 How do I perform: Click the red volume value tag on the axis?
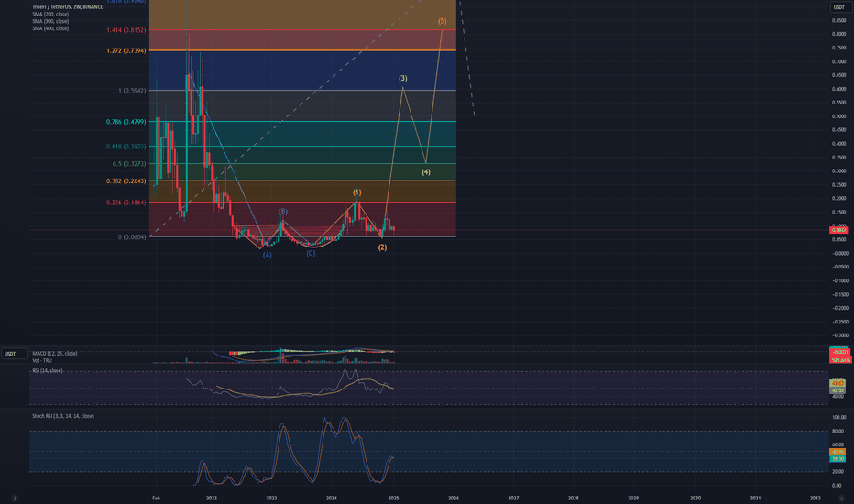[x=840, y=360]
